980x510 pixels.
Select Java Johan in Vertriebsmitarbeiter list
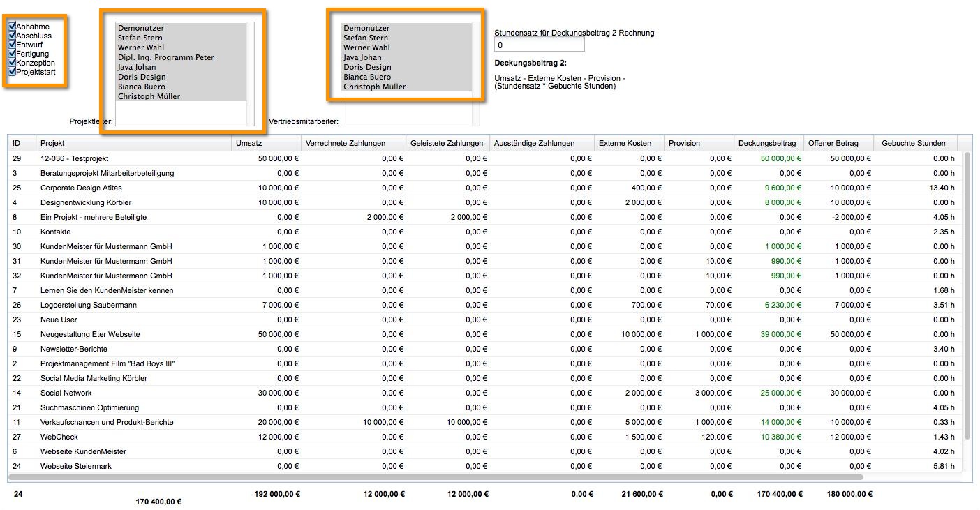[407, 57]
